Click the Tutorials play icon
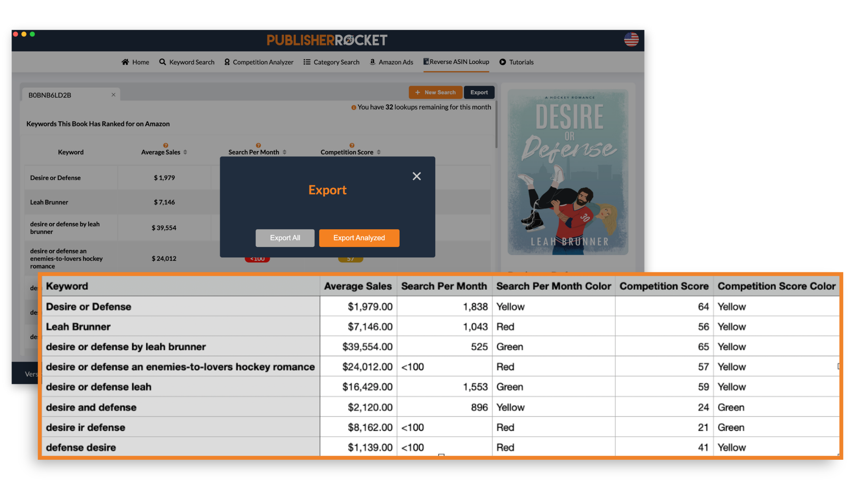The height and width of the screenshot is (504, 855). pyautogui.click(x=502, y=62)
